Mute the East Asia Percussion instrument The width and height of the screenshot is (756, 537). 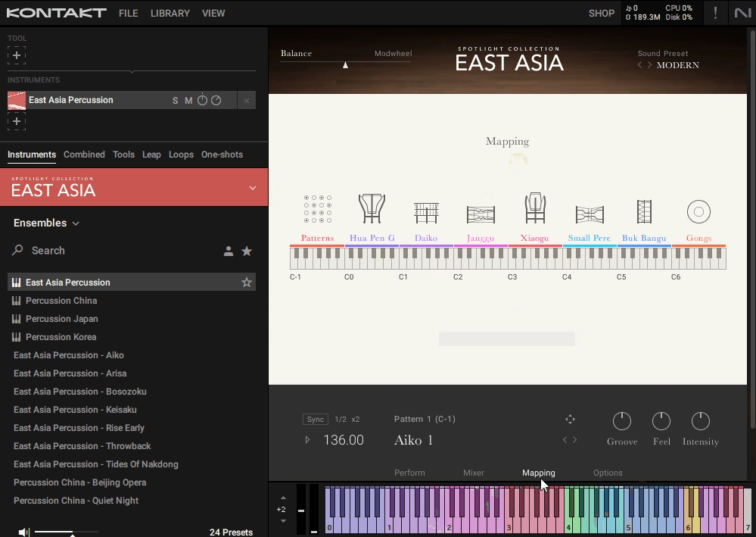click(188, 100)
